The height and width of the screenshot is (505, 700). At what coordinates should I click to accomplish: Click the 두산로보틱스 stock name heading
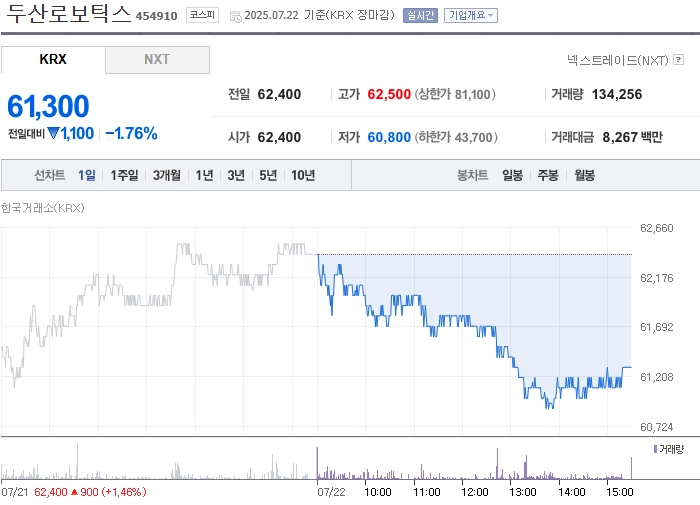(69, 14)
